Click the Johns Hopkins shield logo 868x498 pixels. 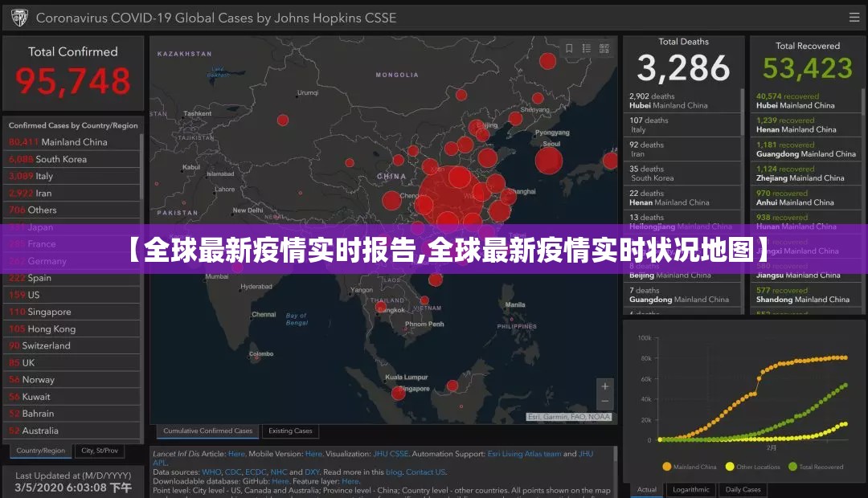[x=18, y=17]
